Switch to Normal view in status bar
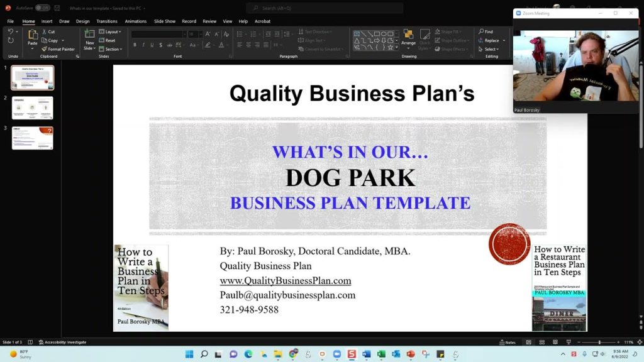This screenshot has height=362, width=644. pyautogui.click(x=528, y=343)
